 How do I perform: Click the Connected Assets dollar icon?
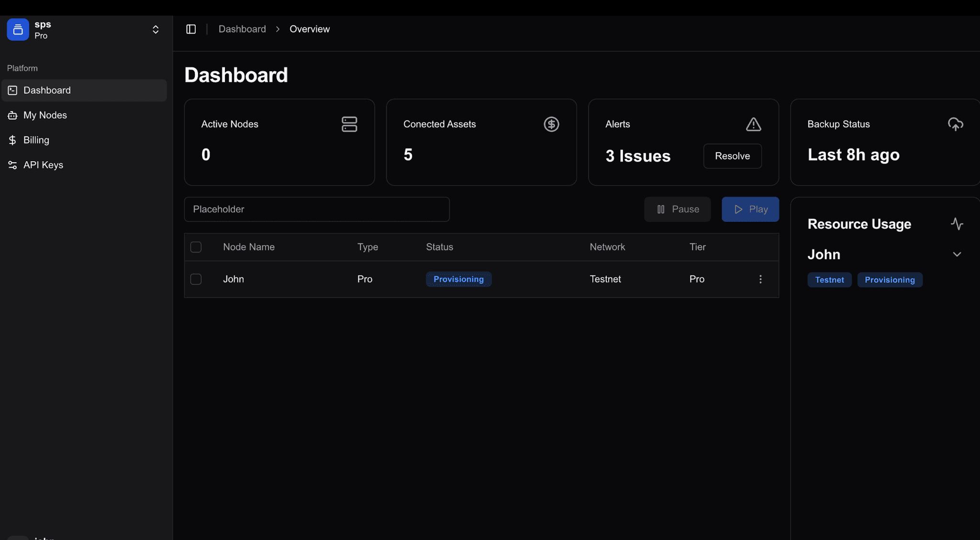(551, 124)
